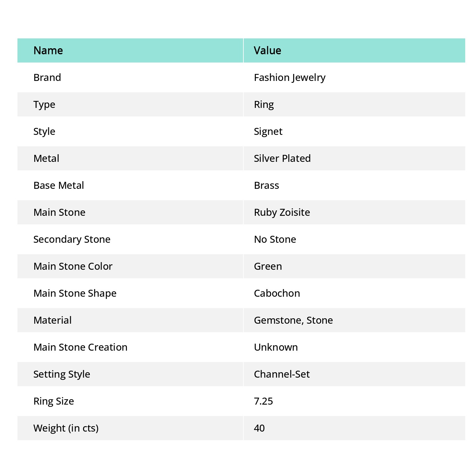Click the Base Metal row label
The height and width of the screenshot is (476, 476).
point(59,185)
